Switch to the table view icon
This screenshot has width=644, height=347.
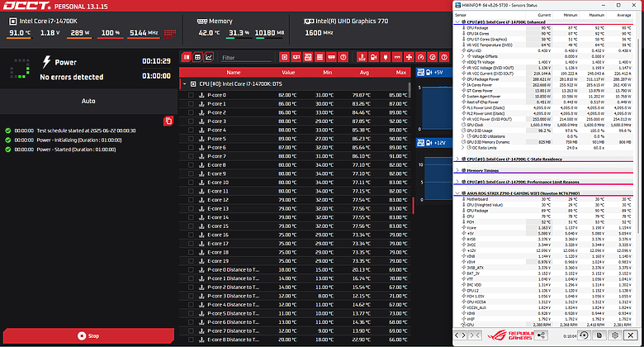point(197,57)
